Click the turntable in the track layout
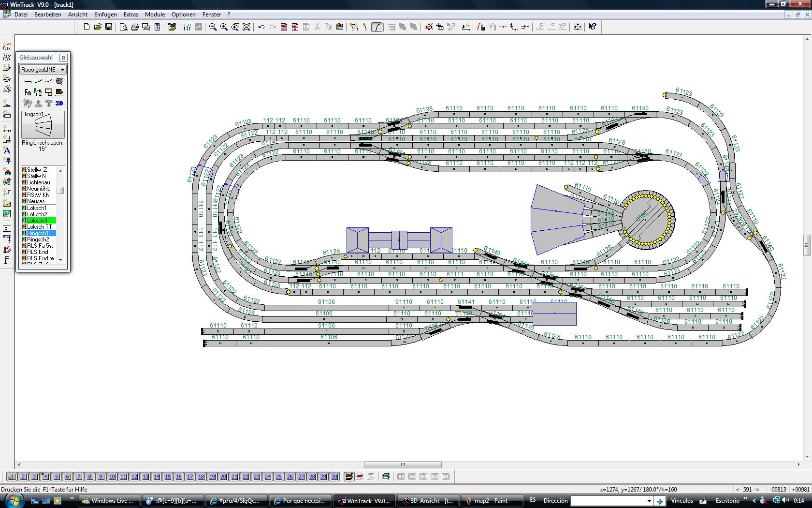Image resolution: width=812 pixels, height=508 pixels. (646, 220)
